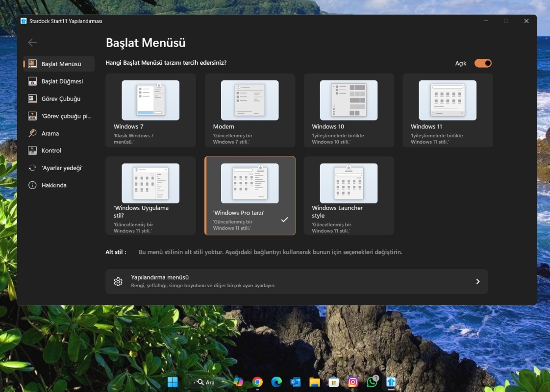Click the Yapılandırma menüsü label
The image size is (550, 392).
click(160, 277)
